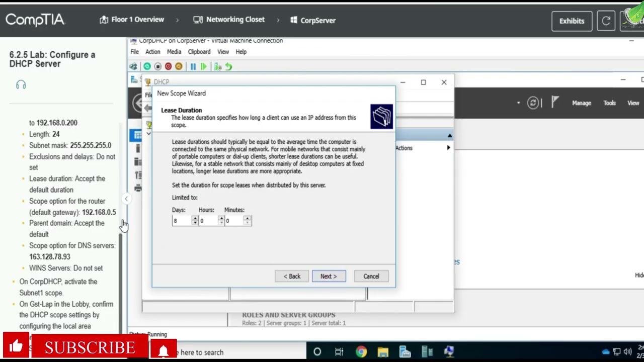Viewport: 644px width, 362px height.
Task: Click the Checkpoint icon in VM toolbar
Action: [218, 66]
